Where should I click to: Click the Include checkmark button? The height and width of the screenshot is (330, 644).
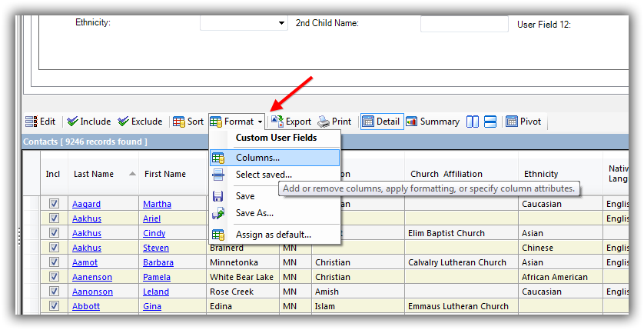(x=88, y=122)
